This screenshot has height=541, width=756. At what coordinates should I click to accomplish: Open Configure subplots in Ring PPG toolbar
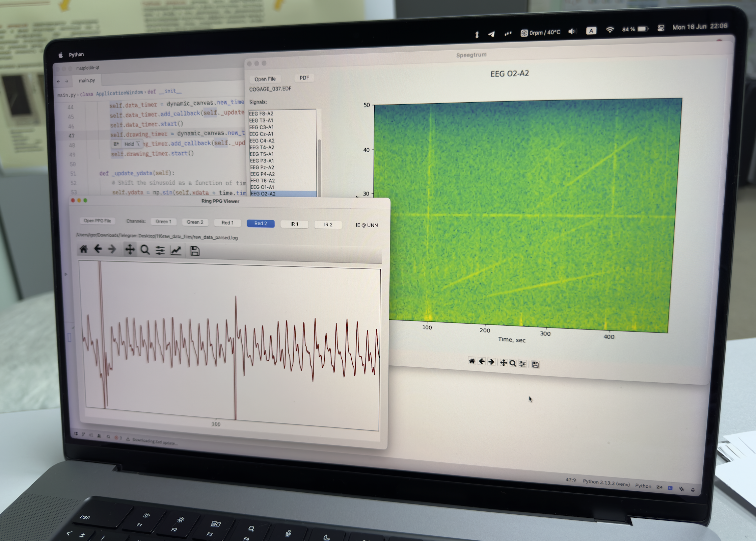pos(160,250)
